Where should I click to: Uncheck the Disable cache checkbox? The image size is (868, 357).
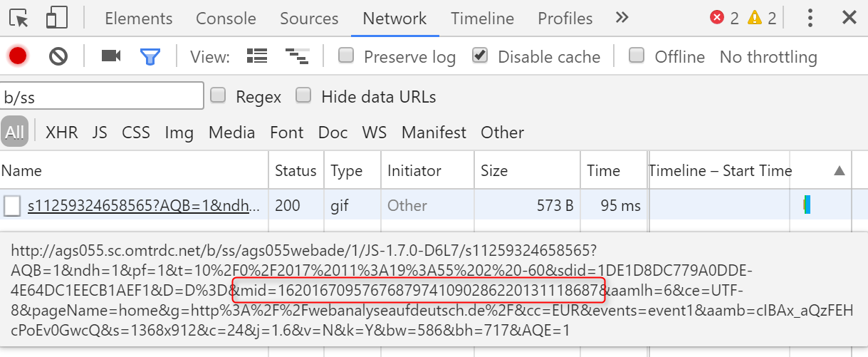pos(481,56)
